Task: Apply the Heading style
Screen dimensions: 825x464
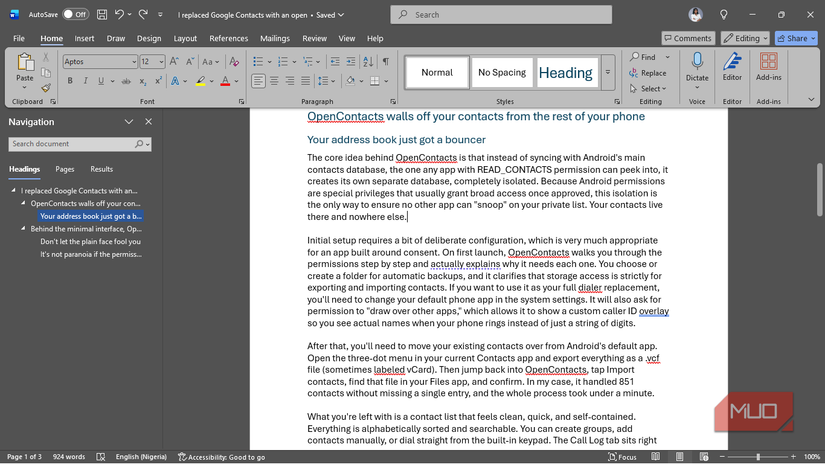Action: coord(566,73)
